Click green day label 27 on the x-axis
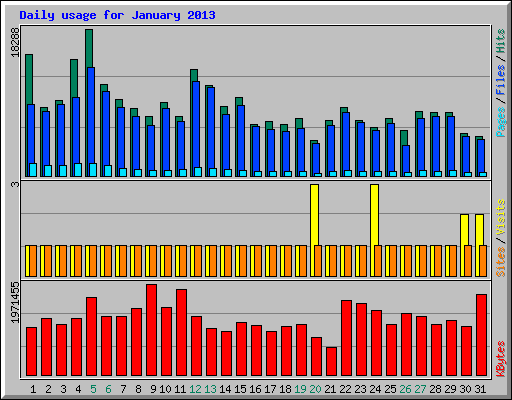The height and width of the screenshot is (400, 512). pyautogui.click(x=420, y=389)
